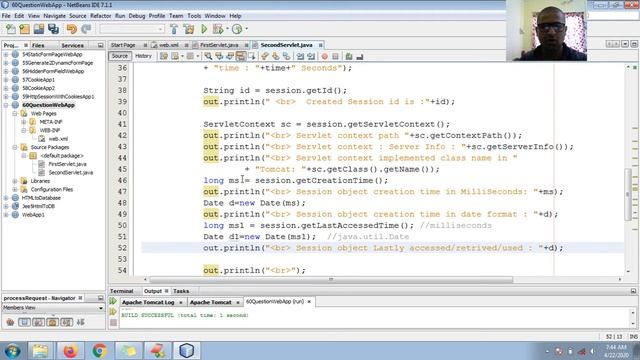The width and height of the screenshot is (640, 360).
Task: Click the Shift Line Right icon
Action: pyautogui.click(x=311, y=56)
